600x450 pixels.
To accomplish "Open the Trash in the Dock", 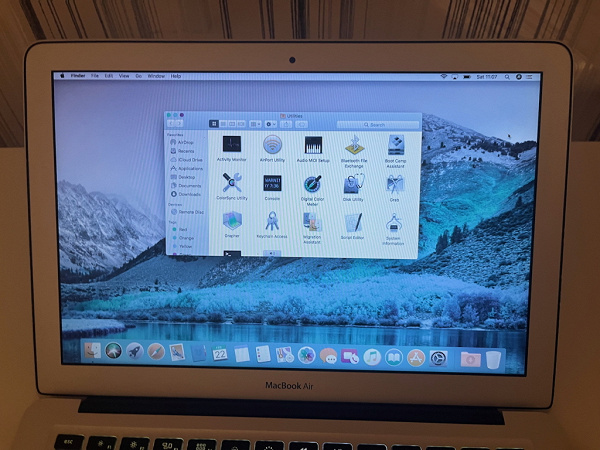I will tap(493, 360).
